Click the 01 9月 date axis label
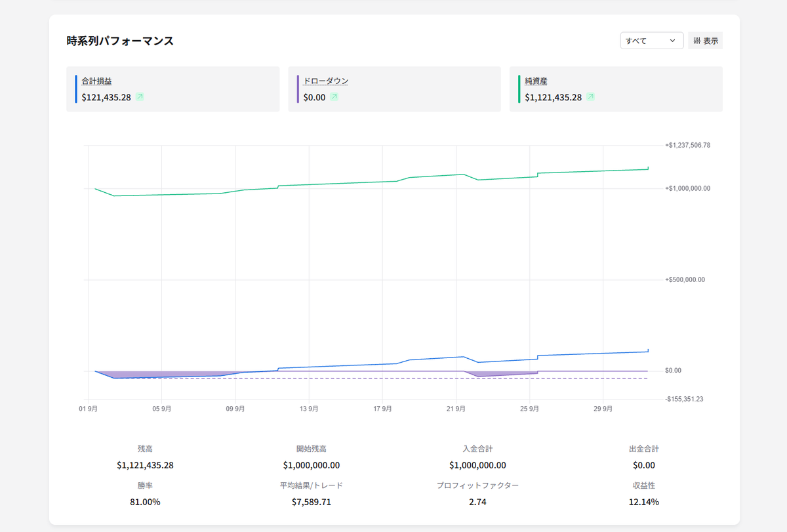The width and height of the screenshot is (787, 532). (88, 409)
